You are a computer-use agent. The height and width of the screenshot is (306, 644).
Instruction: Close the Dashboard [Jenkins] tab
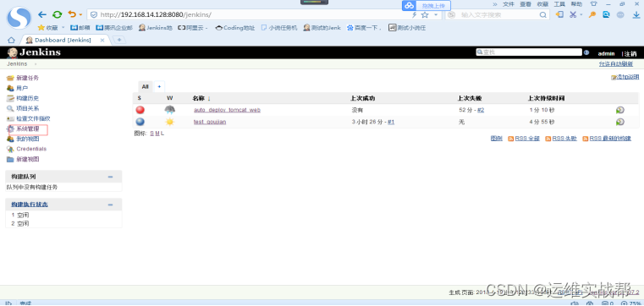coord(102,41)
